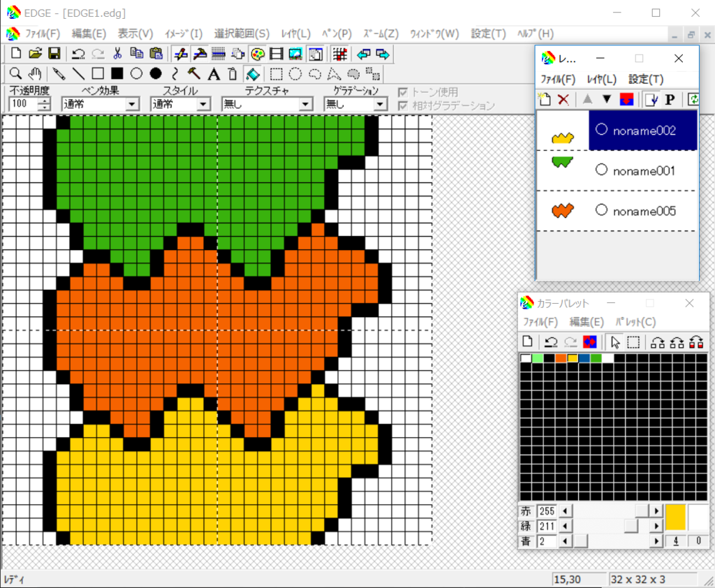Screen dimensions: 715x588
Task: Paste from clipboard in main toolbar
Action: click(x=156, y=54)
